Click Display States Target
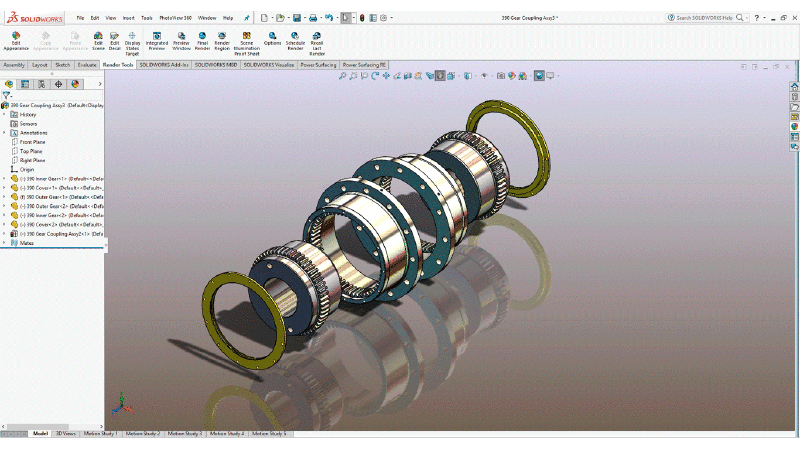The width and height of the screenshot is (800, 450). [x=132, y=43]
